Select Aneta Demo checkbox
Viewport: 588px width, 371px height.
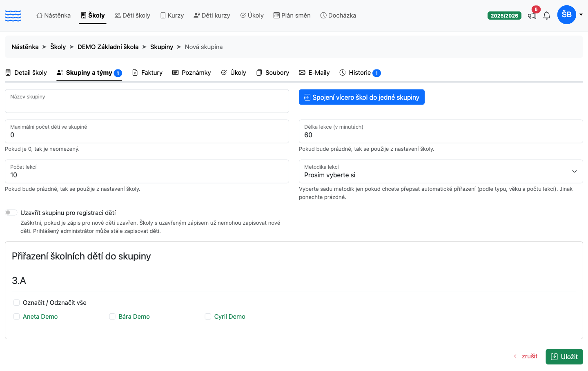16,317
